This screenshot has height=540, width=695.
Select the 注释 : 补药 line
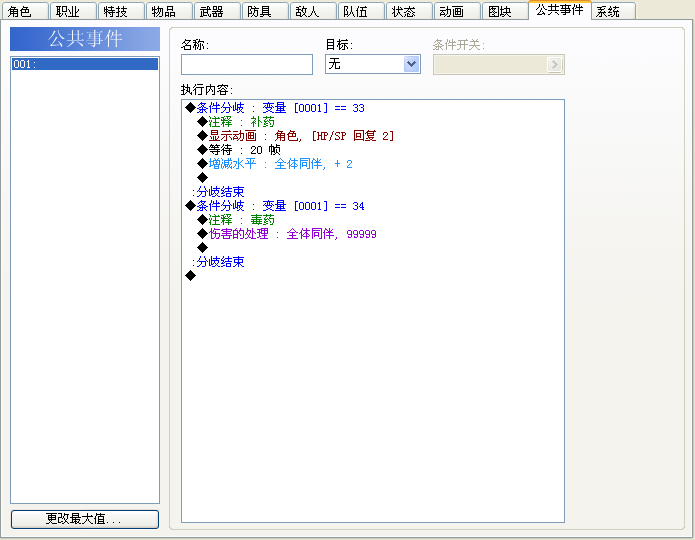point(372,122)
